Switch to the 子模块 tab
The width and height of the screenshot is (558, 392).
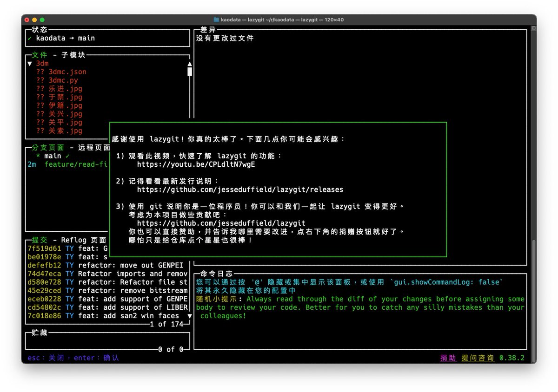[x=73, y=55]
